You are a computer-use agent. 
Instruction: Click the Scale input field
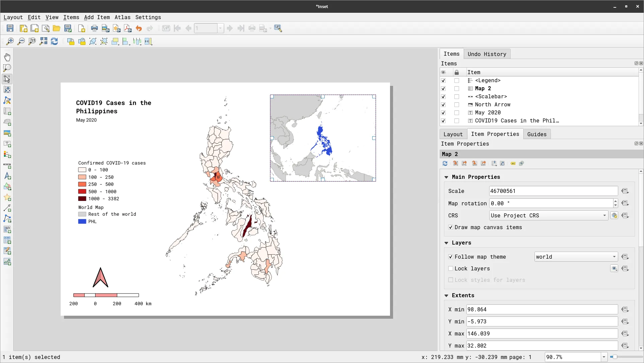pos(553,191)
